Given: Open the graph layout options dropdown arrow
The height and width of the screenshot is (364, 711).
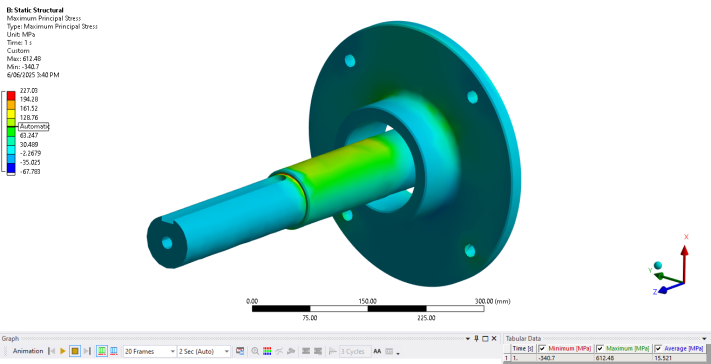Looking at the screenshot, I should point(398,353).
